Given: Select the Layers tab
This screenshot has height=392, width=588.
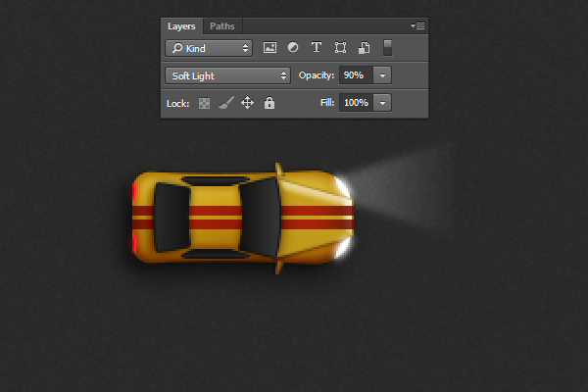Looking at the screenshot, I should (181, 26).
